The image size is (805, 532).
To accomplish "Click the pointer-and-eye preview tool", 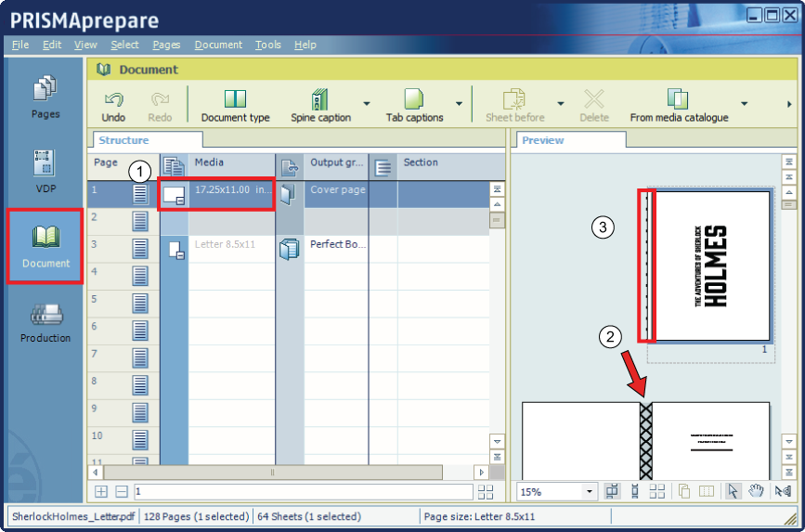I will click(x=783, y=491).
